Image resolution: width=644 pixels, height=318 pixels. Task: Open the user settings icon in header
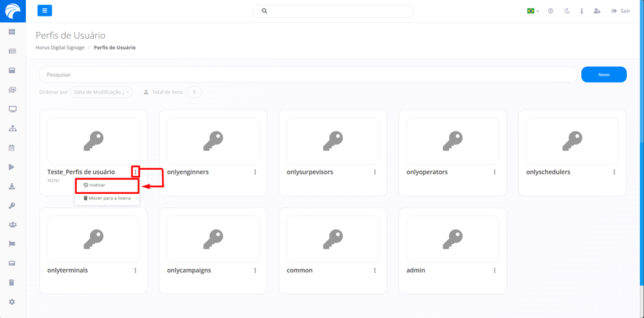[597, 11]
